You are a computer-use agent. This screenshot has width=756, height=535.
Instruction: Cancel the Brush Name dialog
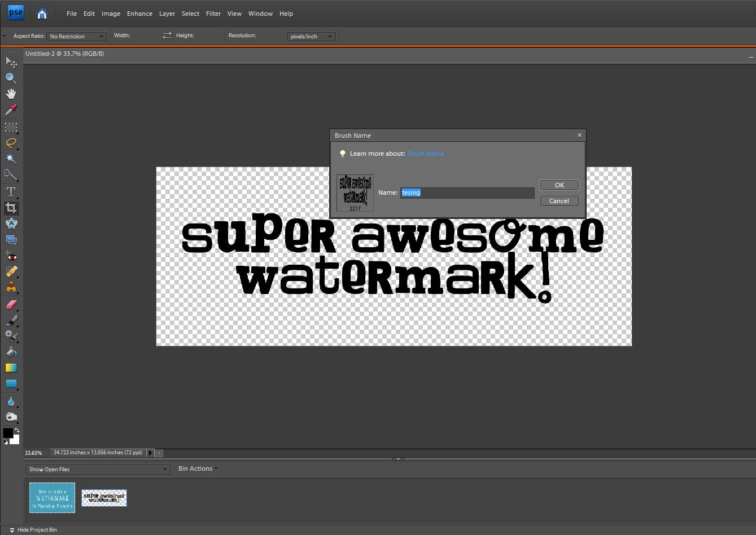tap(558, 200)
